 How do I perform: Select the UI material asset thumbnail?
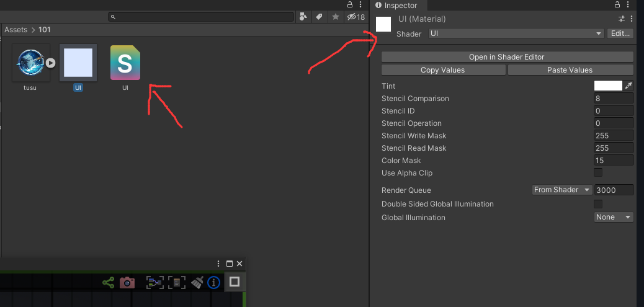pyautogui.click(x=78, y=63)
